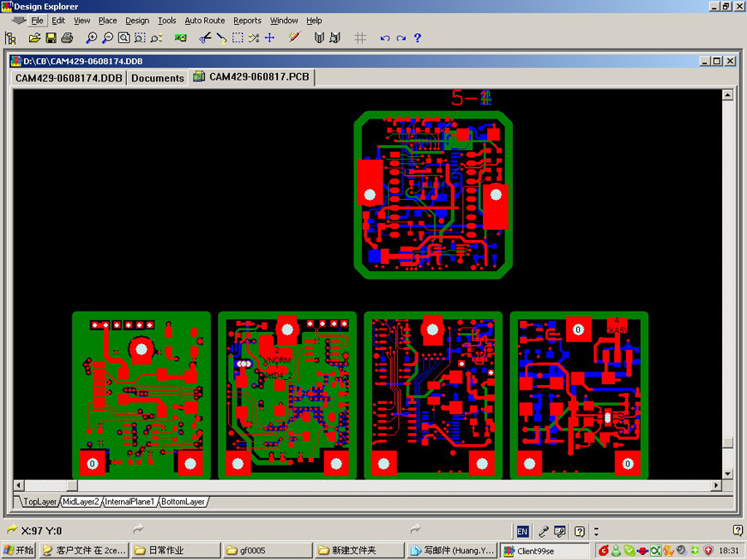This screenshot has width=747, height=560.
Task: Open the Design menu
Action: point(137,21)
